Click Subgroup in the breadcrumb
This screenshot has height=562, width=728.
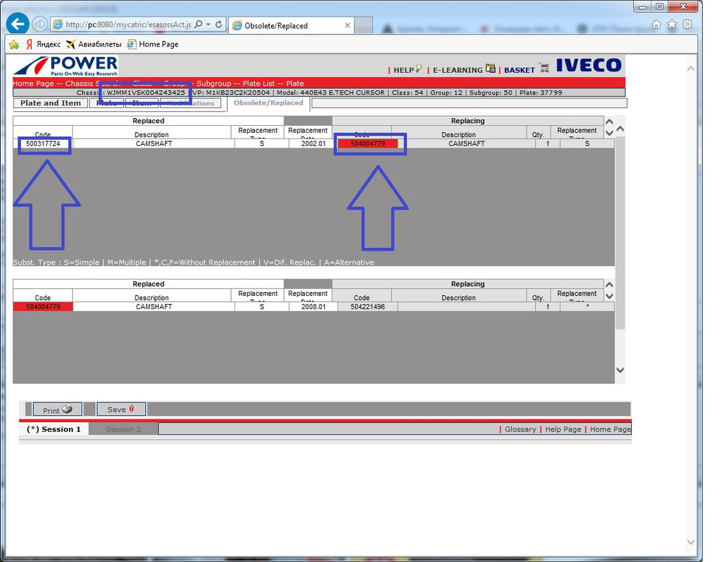click(x=213, y=83)
